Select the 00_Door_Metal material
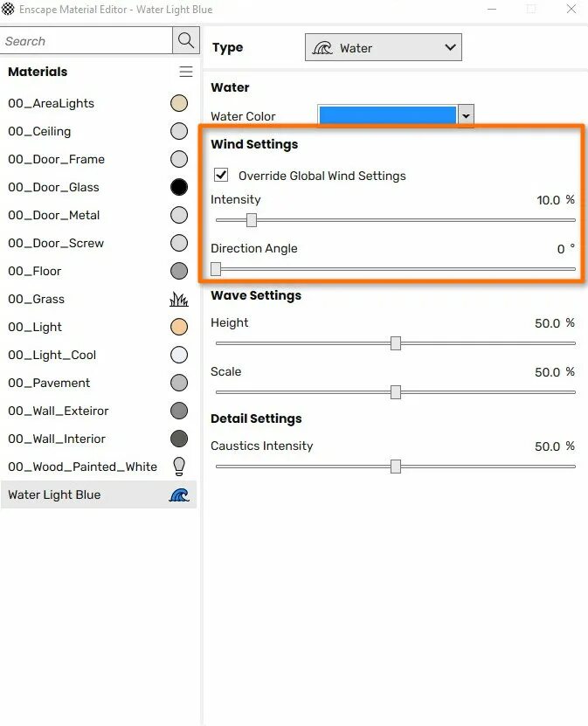The image size is (588, 726). [98, 215]
